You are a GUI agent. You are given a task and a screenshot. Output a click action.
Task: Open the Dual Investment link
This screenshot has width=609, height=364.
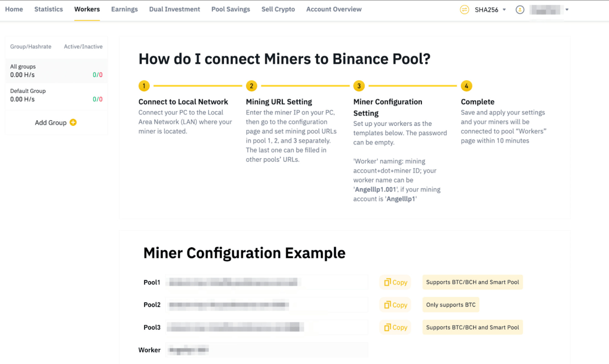click(x=174, y=9)
